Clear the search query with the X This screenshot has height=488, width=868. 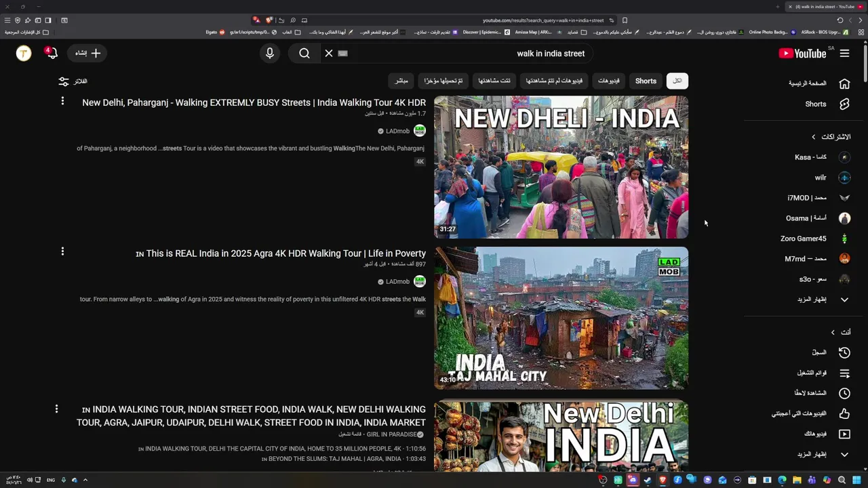coord(329,53)
